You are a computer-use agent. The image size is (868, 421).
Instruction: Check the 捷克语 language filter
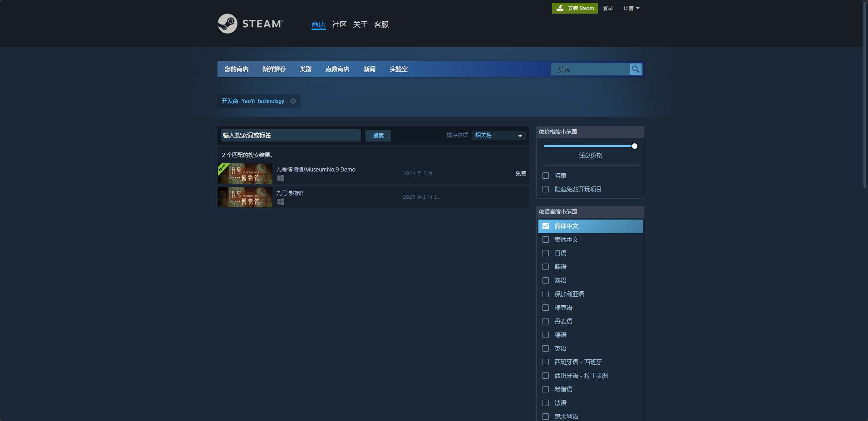(546, 308)
